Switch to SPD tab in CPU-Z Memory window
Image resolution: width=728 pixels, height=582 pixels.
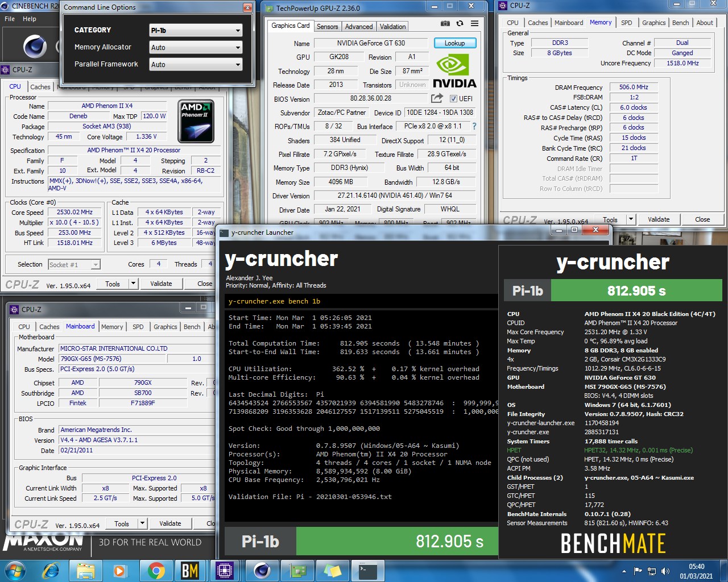(x=626, y=23)
